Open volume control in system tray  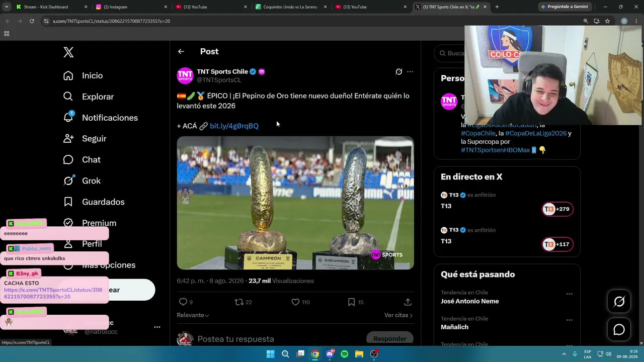(608, 354)
